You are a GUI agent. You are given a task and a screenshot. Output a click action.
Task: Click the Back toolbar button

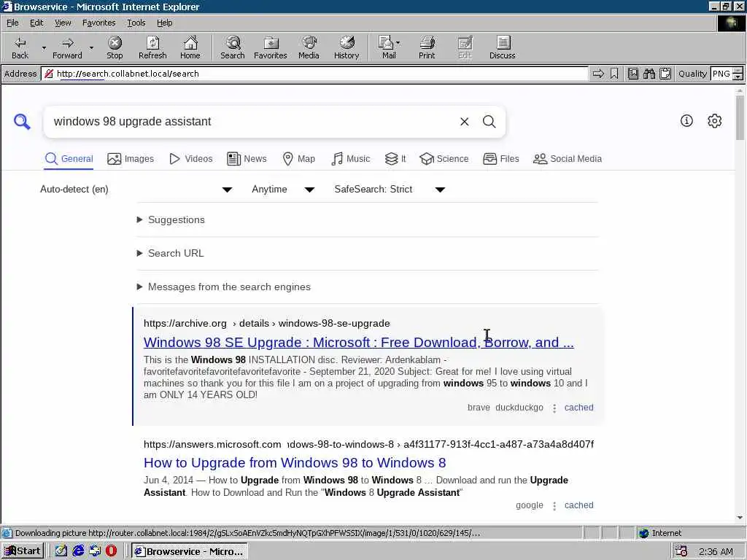click(x=20, y=47)
